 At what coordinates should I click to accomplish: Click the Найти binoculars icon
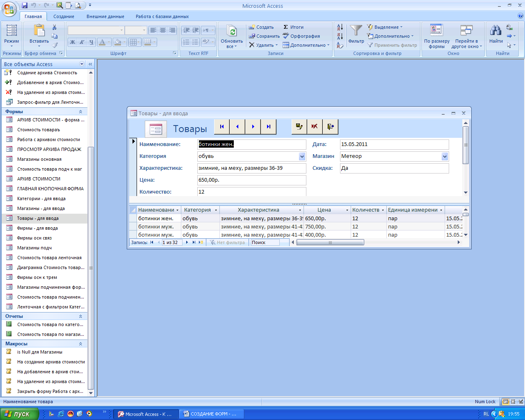(x=496, y=31)
